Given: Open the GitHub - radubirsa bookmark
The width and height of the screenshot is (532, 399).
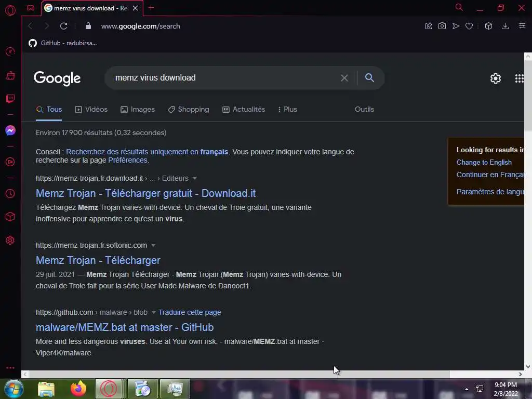Looking at the screenshot, I should click(63, 43).
